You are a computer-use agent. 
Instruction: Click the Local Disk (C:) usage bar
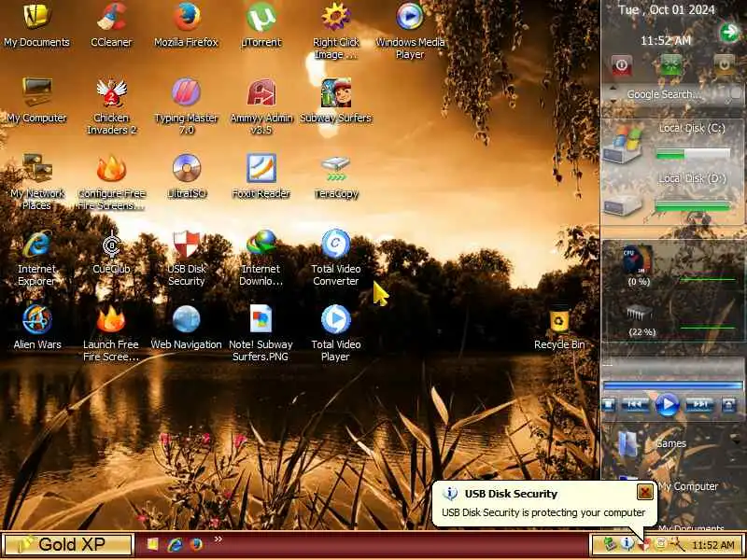pyautogui.click(x=693, y=153)
